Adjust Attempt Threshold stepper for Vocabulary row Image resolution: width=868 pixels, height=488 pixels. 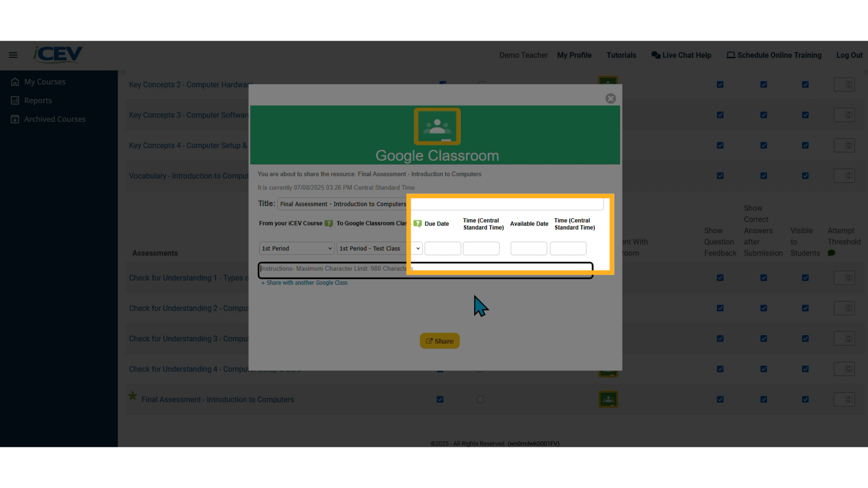click(844, 176)
